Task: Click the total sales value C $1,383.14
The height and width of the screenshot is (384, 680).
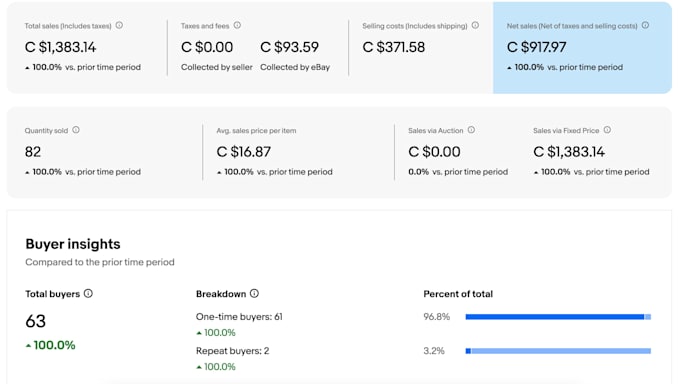Action: click(x=60, y=47)
